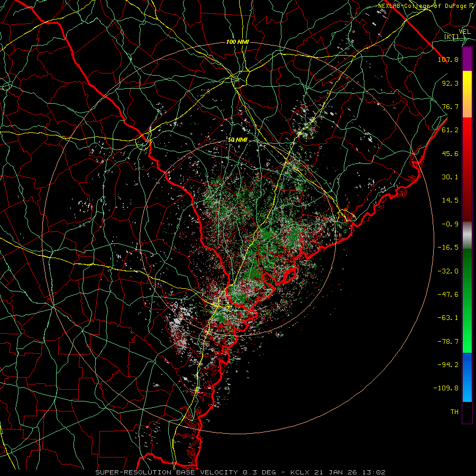Click the -109.8 legend value
The image size is (476, 476).
tap(446, 388)
